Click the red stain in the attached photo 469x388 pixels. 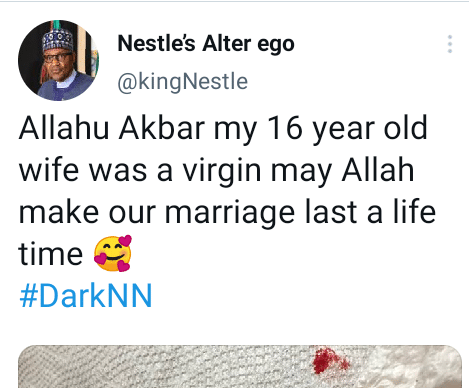[x=330, y=361]
